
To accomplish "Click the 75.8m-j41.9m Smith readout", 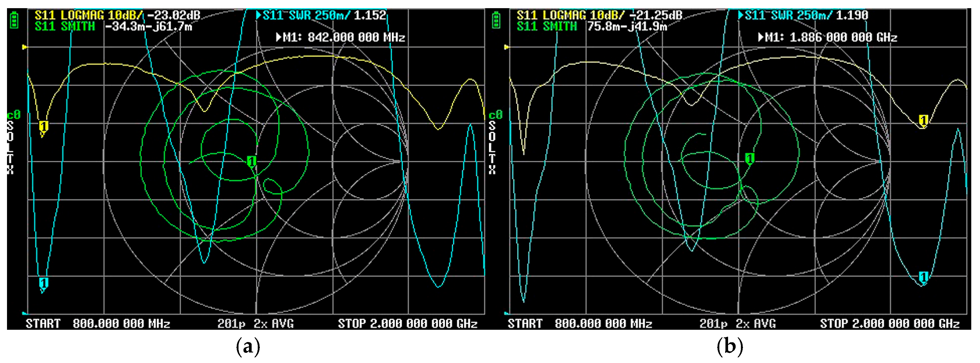I will pyautogui.click(x=627, y=26).
